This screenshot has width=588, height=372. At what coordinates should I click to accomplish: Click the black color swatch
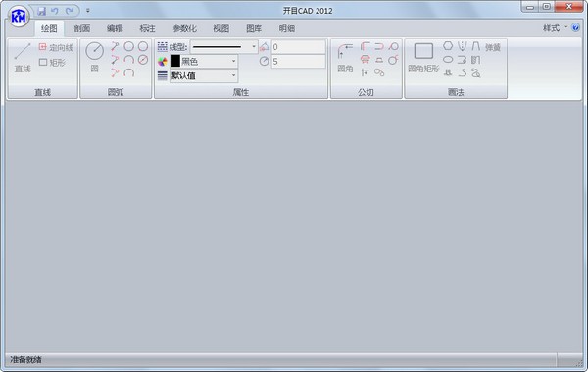pyautogui.click(x=175, y=61)
